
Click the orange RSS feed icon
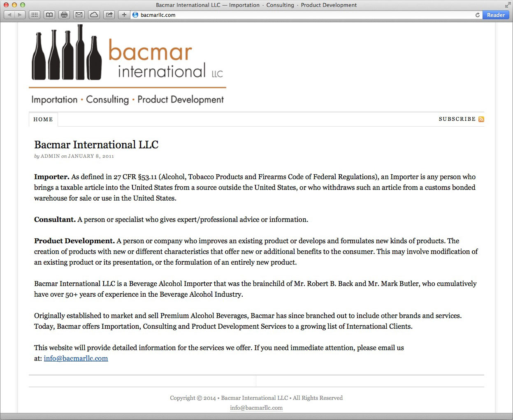(481, 119)
